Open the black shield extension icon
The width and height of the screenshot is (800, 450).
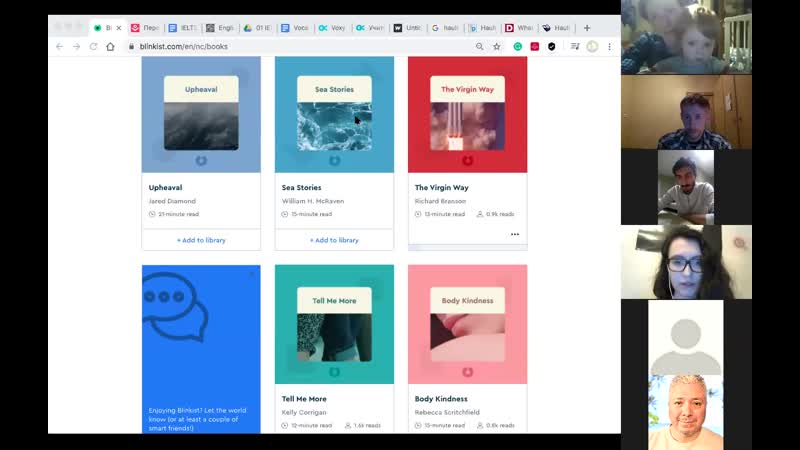point(552,46)
